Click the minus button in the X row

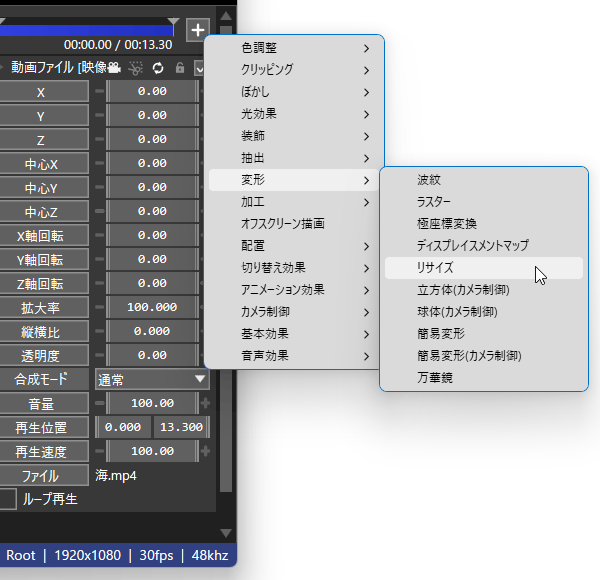coord(99,91)
